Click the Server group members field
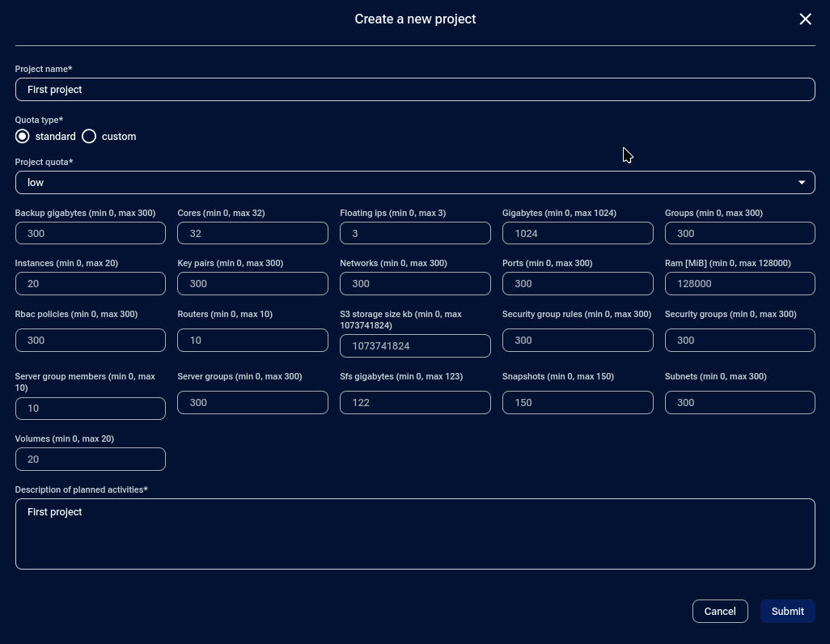The image size is (830, 644). 91,409
